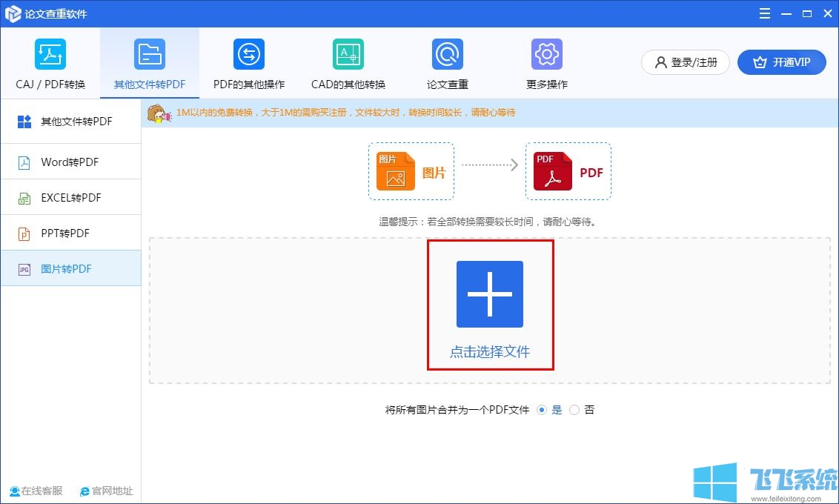Click the 开通VIP button
The width and height of the screenshot is (839, 504).
[782, 62]
